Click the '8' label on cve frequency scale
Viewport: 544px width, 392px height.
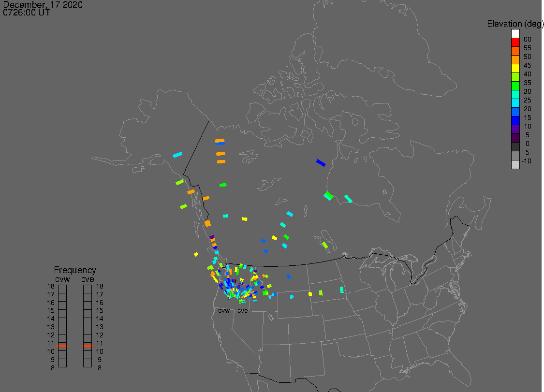[x=100, y=368]
